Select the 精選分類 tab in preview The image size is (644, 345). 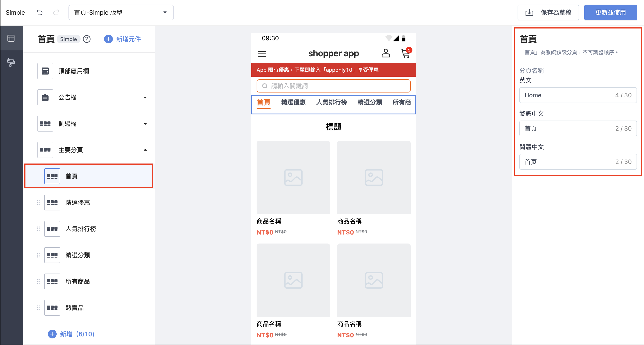click(x=370, y=102)
